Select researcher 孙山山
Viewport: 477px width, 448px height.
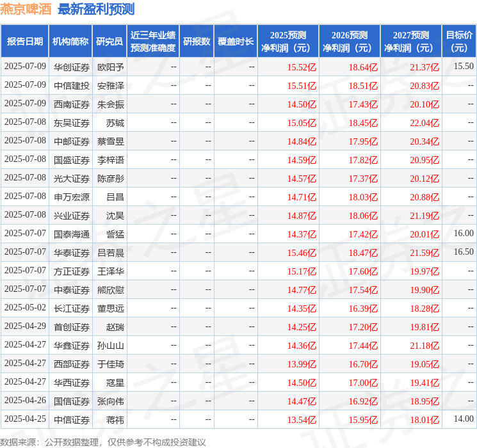(x=111, y=346)
